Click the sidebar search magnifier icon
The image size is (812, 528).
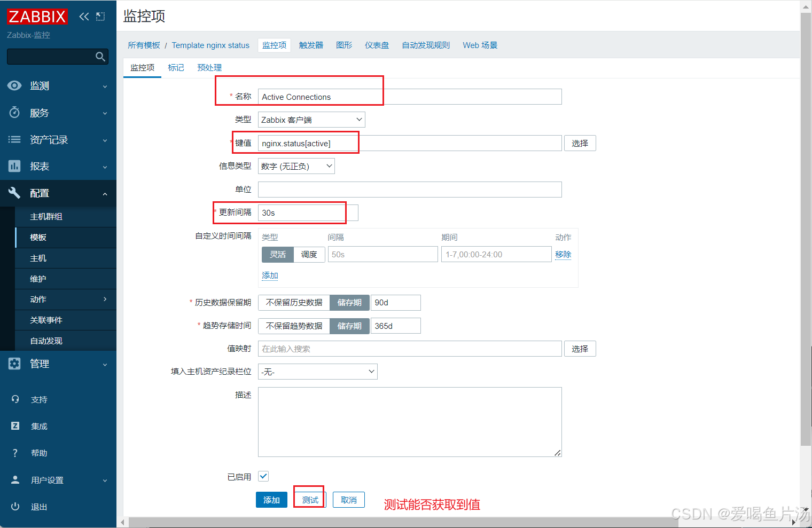point(100,57)
